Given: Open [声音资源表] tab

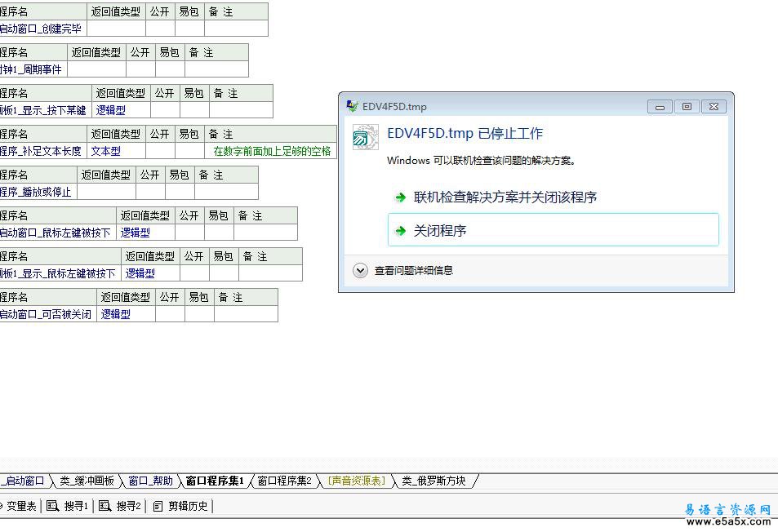Looking at the screenshot, I should (357, 481).
